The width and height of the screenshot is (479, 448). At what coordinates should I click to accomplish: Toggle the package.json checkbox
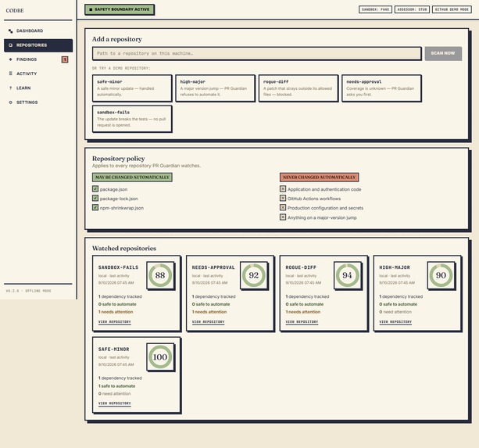pyautogui.click(x=95, y=189)
